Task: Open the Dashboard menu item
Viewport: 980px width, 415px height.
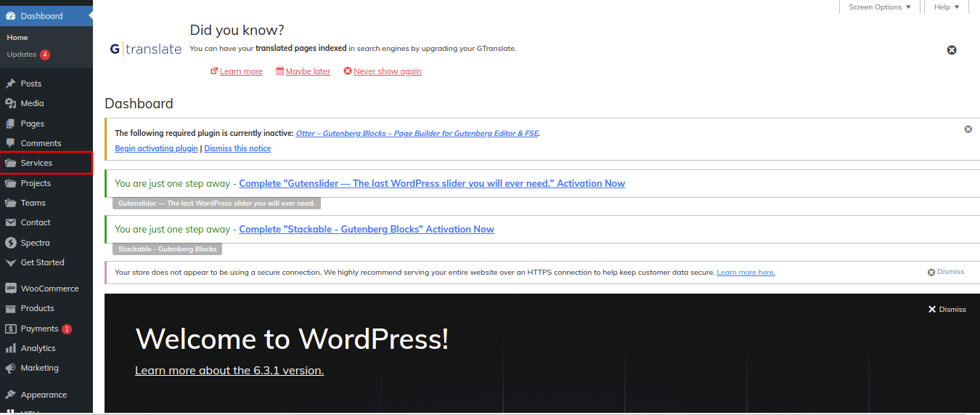Action: [46, 16]
